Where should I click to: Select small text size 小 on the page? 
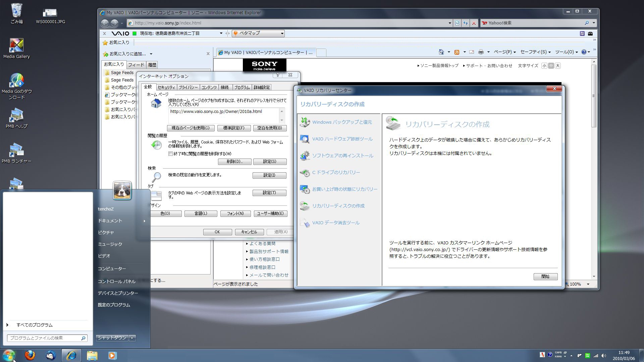point(544,66)
